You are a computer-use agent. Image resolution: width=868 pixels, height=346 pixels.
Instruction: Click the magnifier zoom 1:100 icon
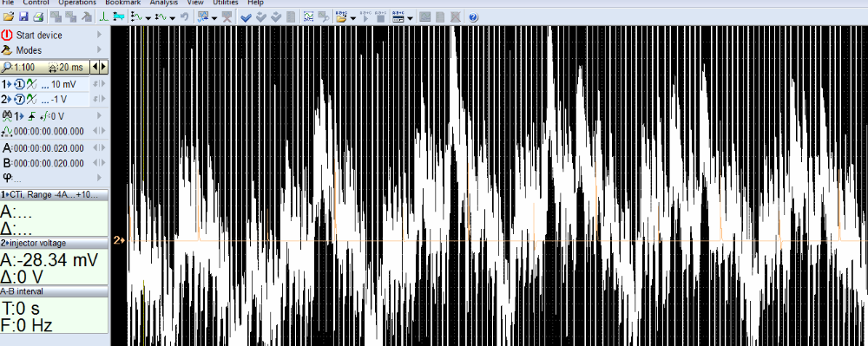click(x=7, y=67)
